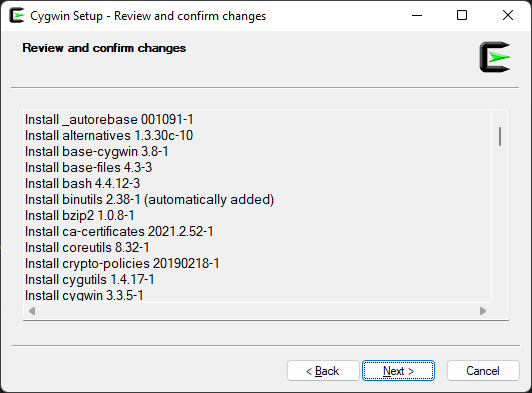The image size is (532, 393).
Task: Proceed with the Next button
Action: [x=398, y=371]
